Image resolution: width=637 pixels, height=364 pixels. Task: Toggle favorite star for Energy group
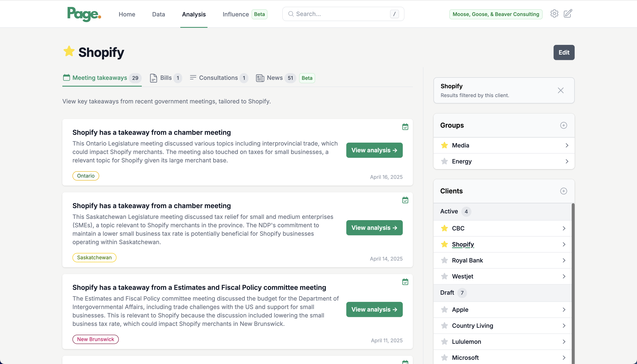(x=444, y=161)
